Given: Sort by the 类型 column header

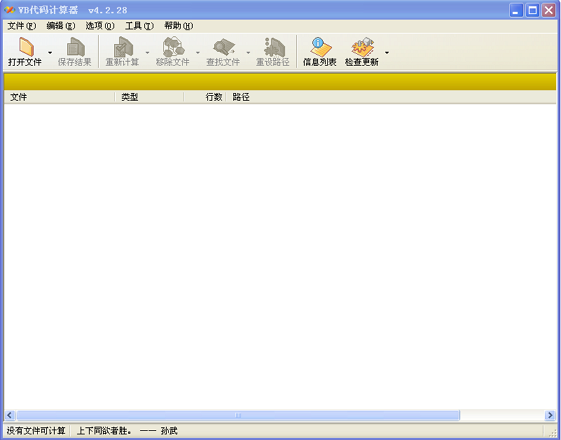Looking at the screenshot, I should pos(149,97).
